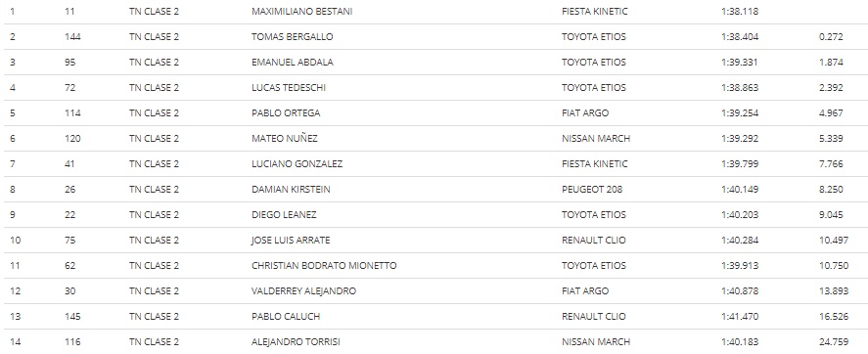Click Damian Kirstein's Peugeot 208 cell

[x=592, y=189]
